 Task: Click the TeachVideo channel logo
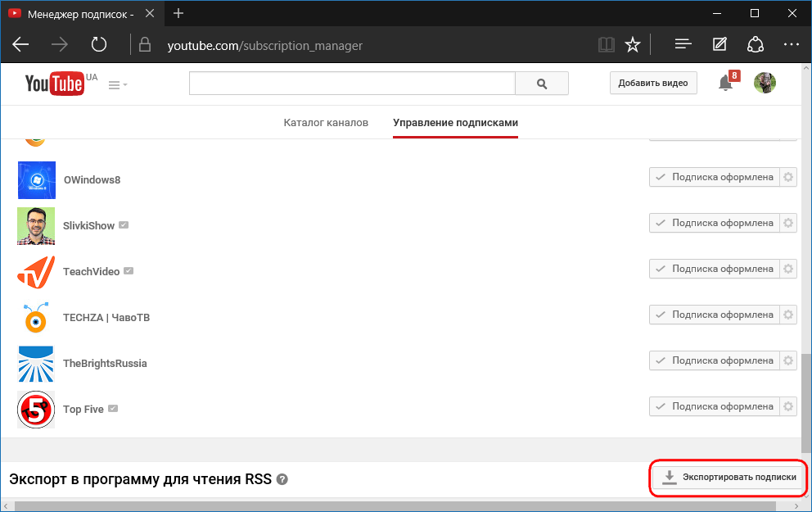click(x=36, y=271)
